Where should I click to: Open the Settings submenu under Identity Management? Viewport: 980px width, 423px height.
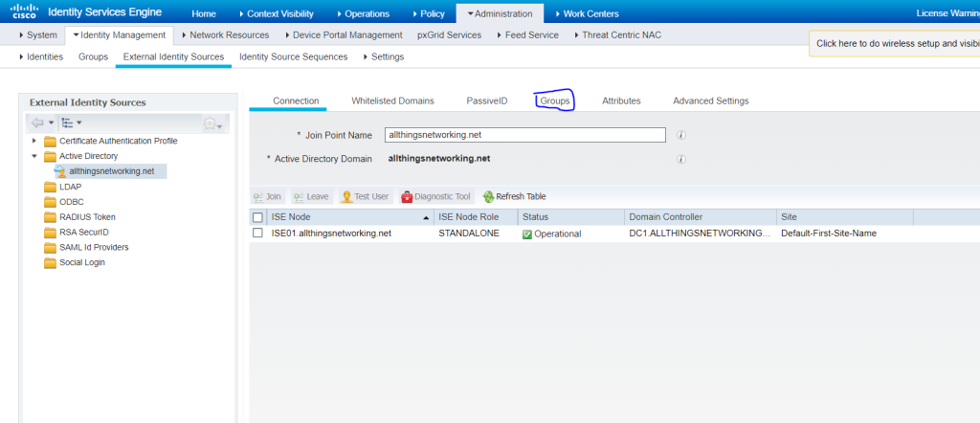coord(383,56)
